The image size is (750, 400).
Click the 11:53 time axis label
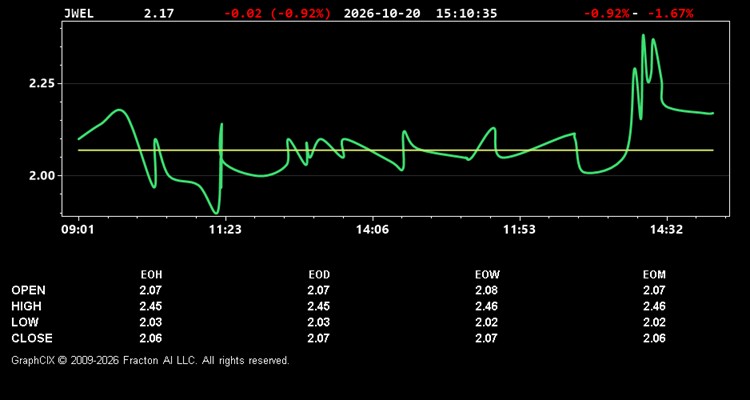point(519,230)
